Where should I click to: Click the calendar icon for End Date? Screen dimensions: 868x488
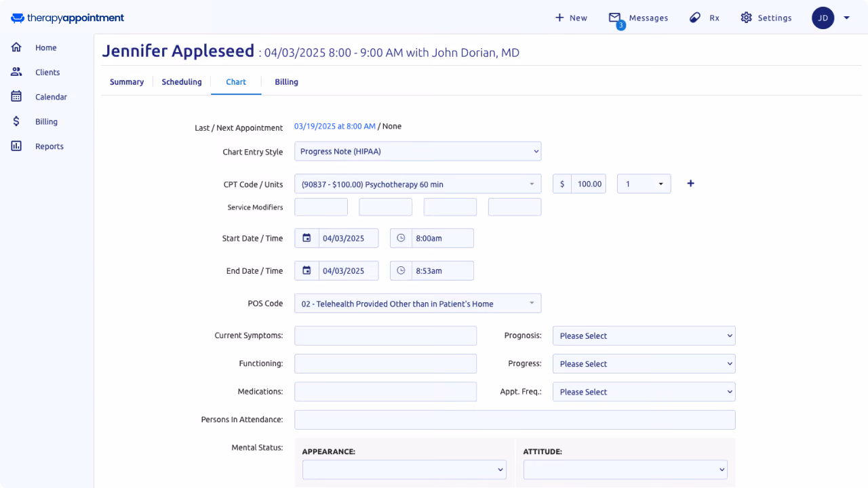pyautogui.click(x=307, y=270)
